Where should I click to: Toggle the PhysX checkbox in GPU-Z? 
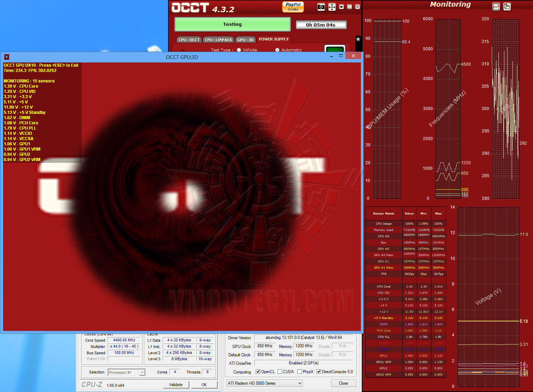[x=300, y=372]
